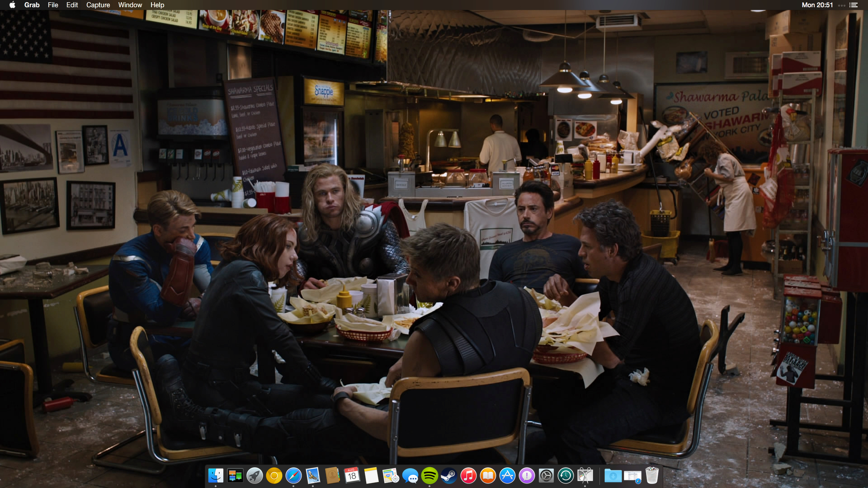Open the File menu
868x488 pixels.
[x=53, y=5]
